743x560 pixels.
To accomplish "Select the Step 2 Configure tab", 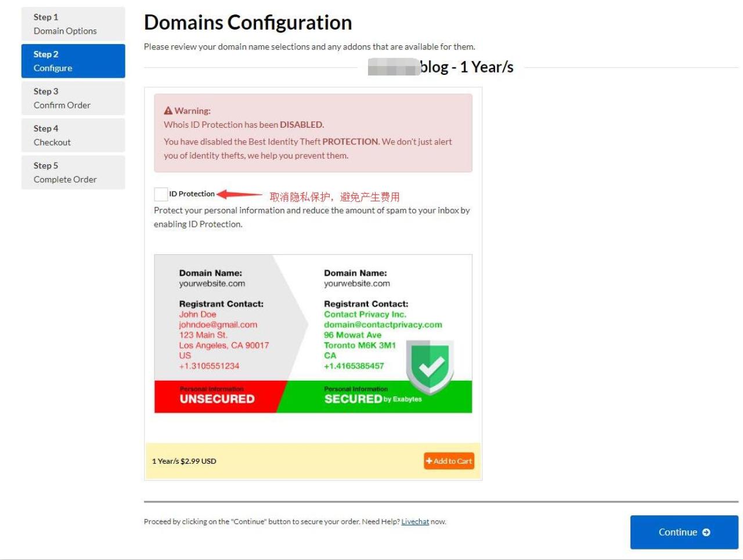I will pyautogui.click(x=73, y=61).
